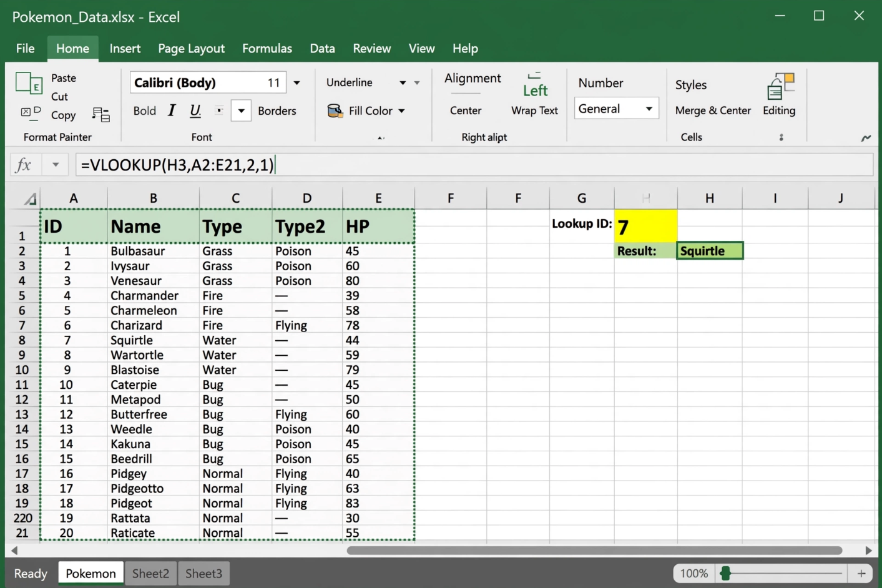Click the zoom slider handle
This screenshot has height=588, width=882.
[725, 573]
